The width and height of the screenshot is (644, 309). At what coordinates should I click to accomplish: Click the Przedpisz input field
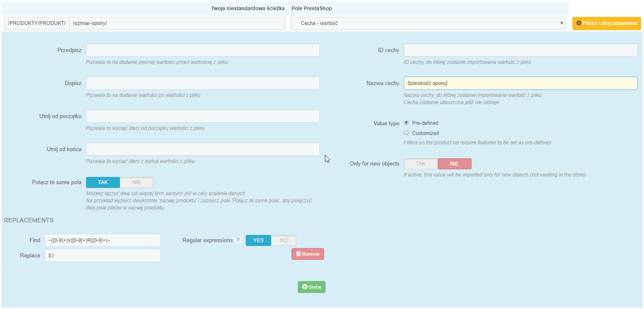pos(203,50)
